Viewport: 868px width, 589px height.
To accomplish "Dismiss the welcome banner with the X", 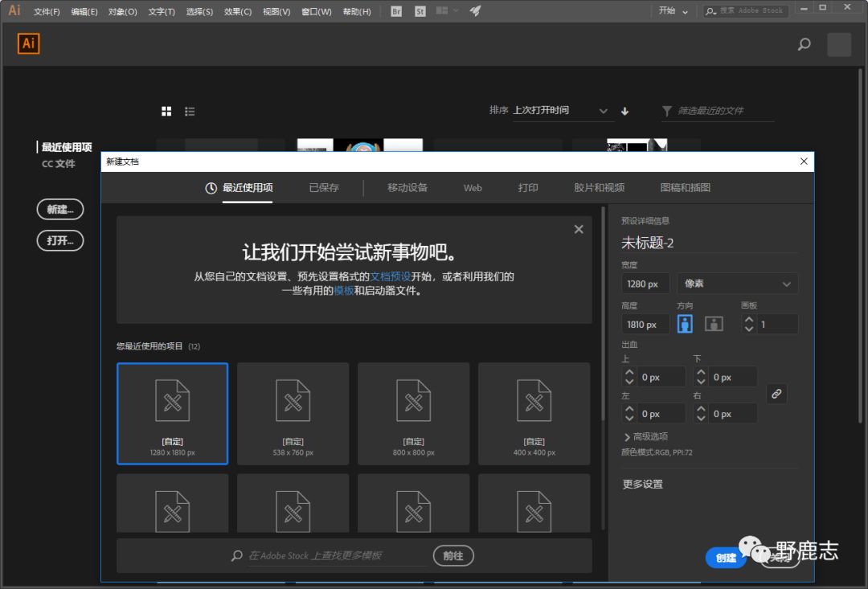I will pyautogui.click(x=579, y=229).
